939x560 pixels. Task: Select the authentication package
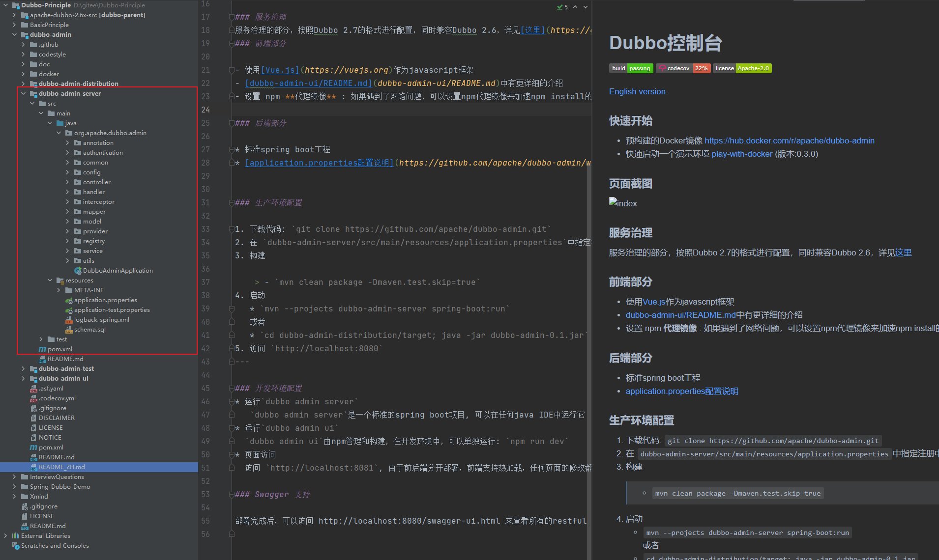click(103, 153)
